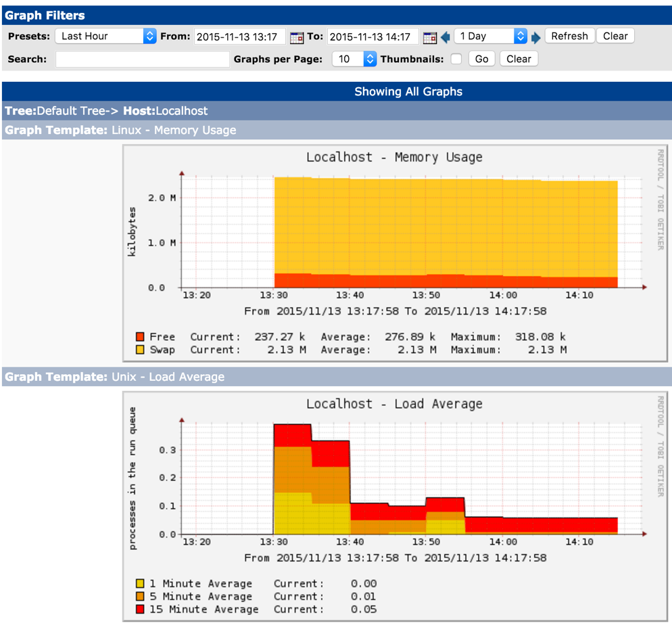The height and width of the screenshot is (623, 672).
Task: Click Clear next to the Go button
Action: click(x=519, y=59)
